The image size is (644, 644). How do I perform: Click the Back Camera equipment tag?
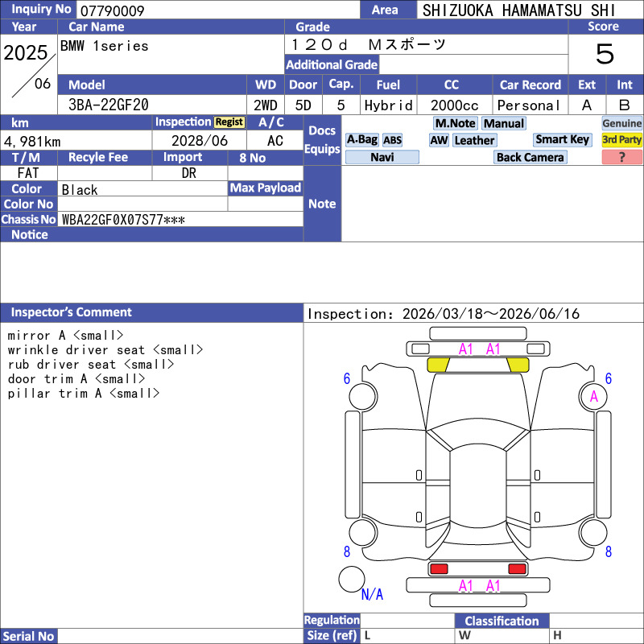click(530, 158)
